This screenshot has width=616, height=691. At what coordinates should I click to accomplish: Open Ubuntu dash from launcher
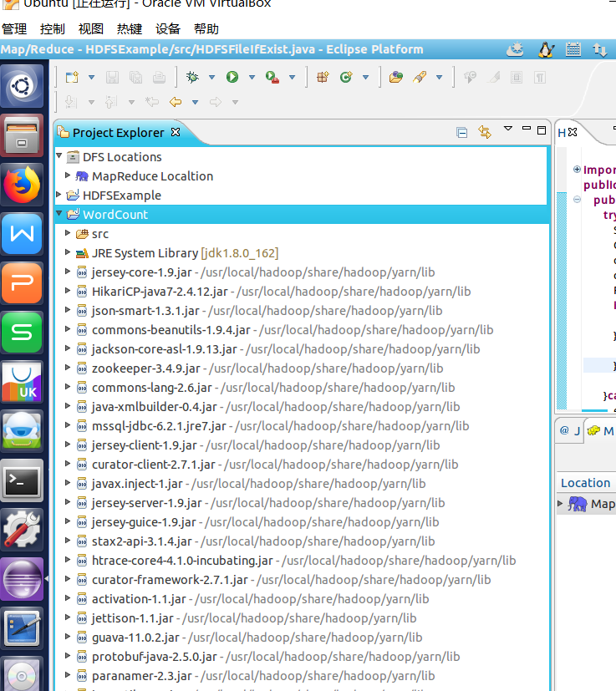[x=22, y=86]
